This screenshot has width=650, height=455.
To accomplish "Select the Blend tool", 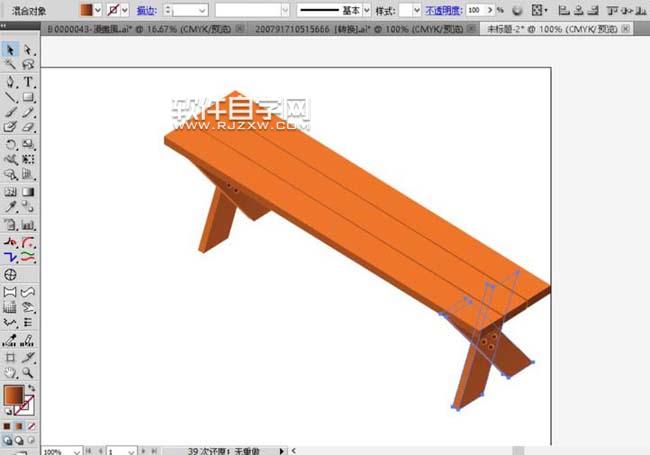I will pos(28,206).
